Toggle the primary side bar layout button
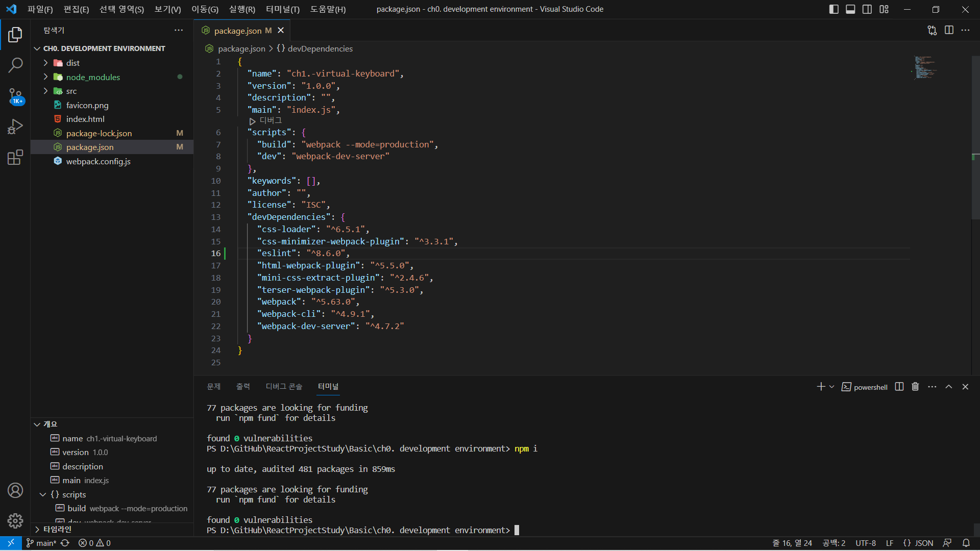 (x=834, y=9)
